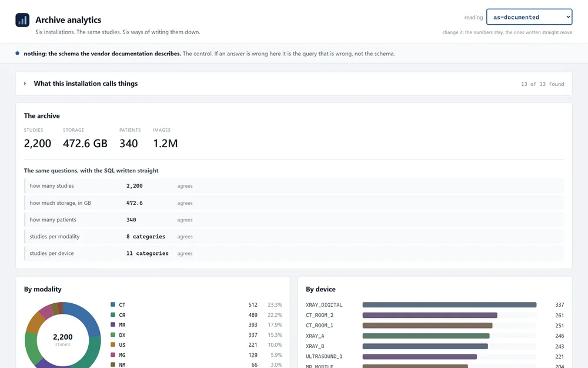The height and width of the screenshot is (368, 588).
Task: Select the 'how many studies' query row
Action: [x=294, y=186]
